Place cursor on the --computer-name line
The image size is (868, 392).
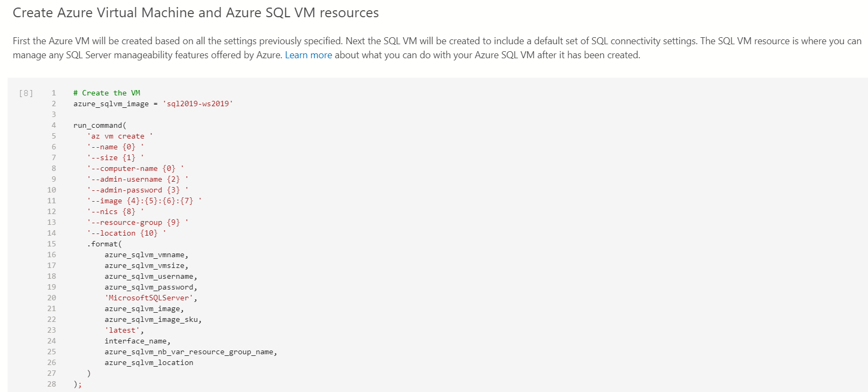coord(135,169)
